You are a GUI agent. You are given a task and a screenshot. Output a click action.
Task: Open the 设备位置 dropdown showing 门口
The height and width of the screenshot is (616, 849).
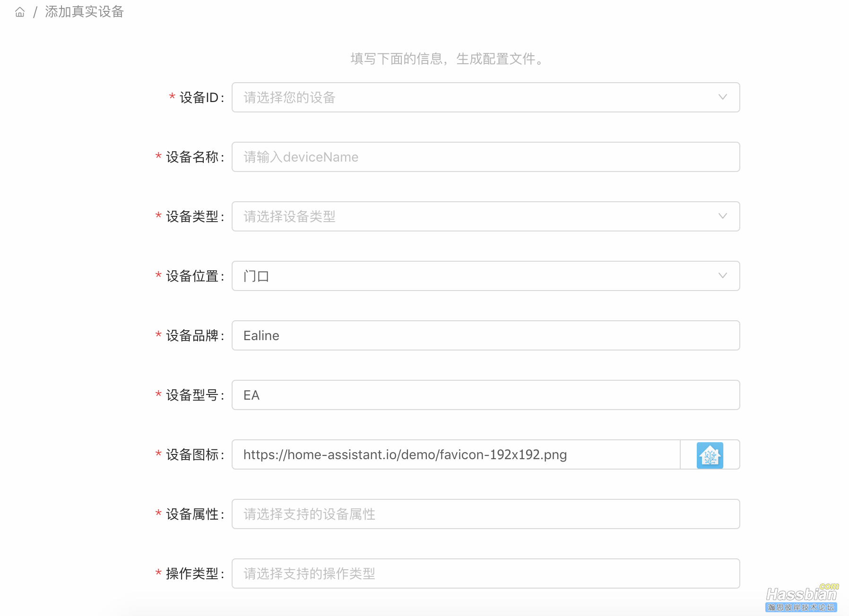click(x=485, y=276)
